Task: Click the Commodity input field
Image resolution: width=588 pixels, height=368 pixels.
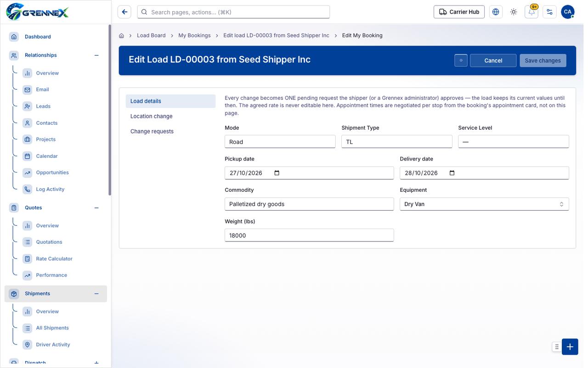Action: [x=309, y=204]
